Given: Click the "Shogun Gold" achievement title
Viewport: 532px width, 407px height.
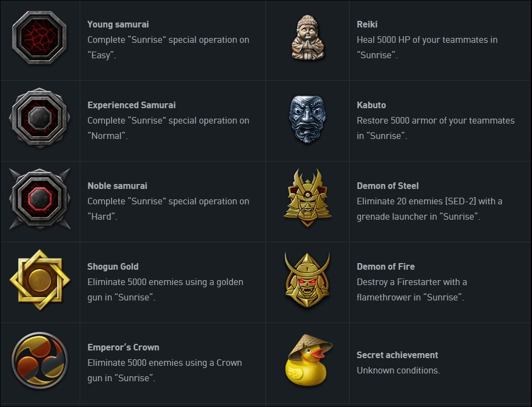Looking at the screenshot, I should (x=113, y=266).
